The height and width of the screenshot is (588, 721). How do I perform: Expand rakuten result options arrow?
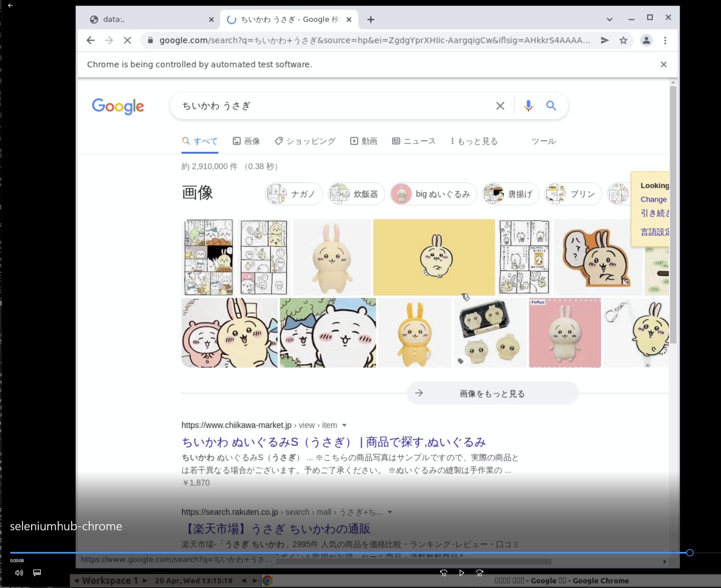(390, 512)
